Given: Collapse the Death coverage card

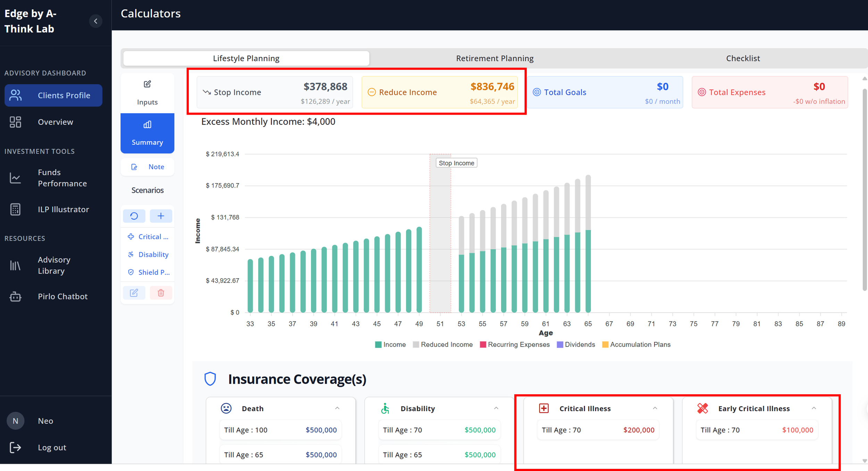Looking at the screenshot, I should 337,408.
